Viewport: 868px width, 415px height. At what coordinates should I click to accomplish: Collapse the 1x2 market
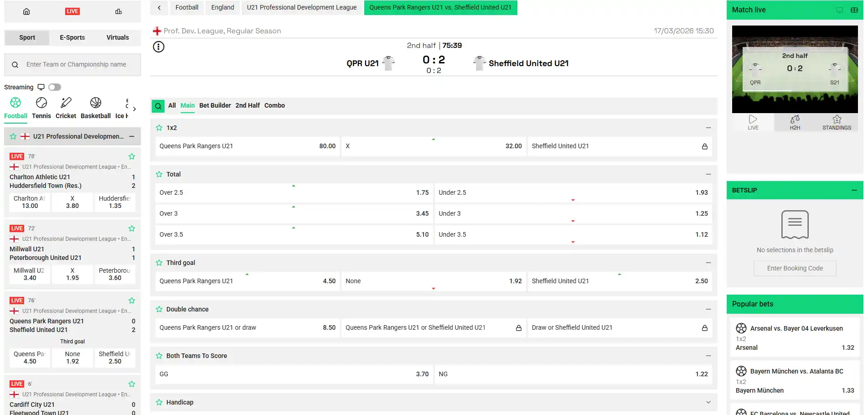pos(708,128)
